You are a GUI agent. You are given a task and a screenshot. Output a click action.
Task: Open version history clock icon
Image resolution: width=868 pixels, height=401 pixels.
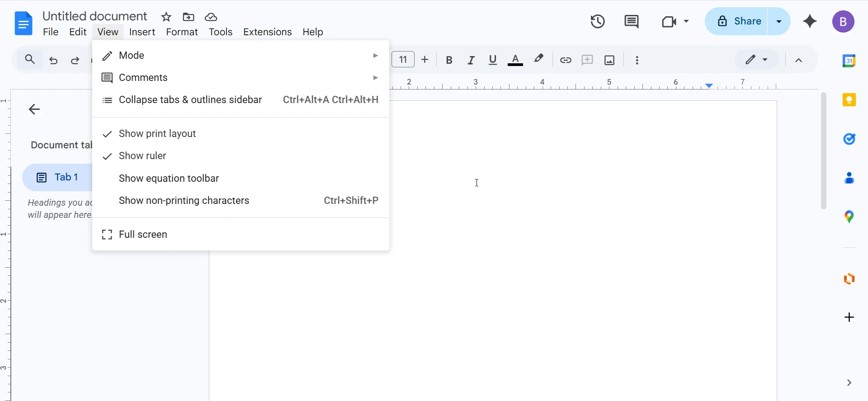[x=598, y=21]
